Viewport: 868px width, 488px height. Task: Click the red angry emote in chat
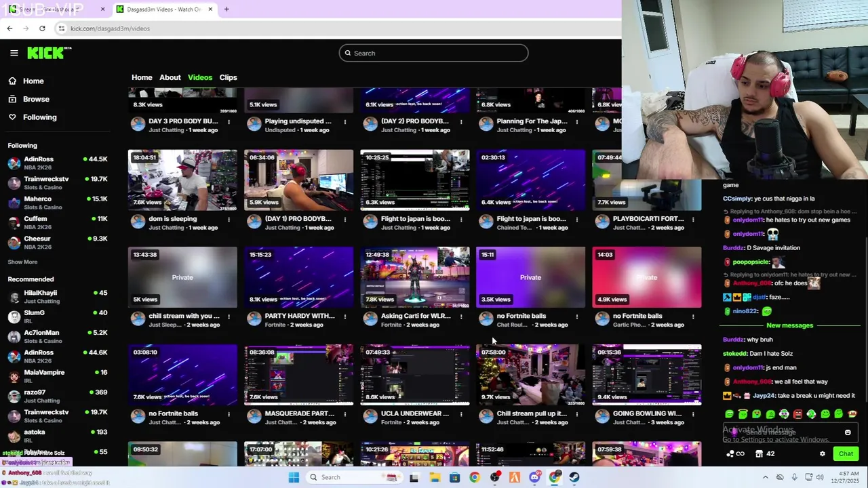pos(797,414)
